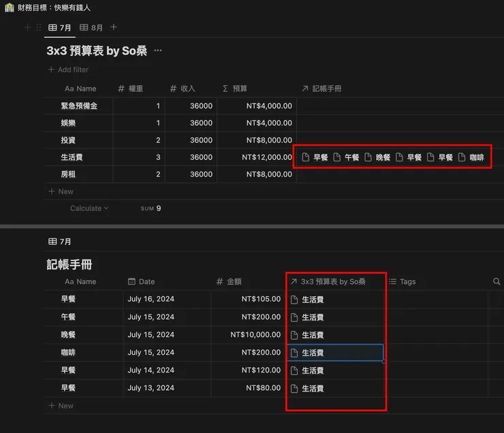504x433 pixels.
Task: Add a new view with the plus after 8月
Action: (114, 27)
